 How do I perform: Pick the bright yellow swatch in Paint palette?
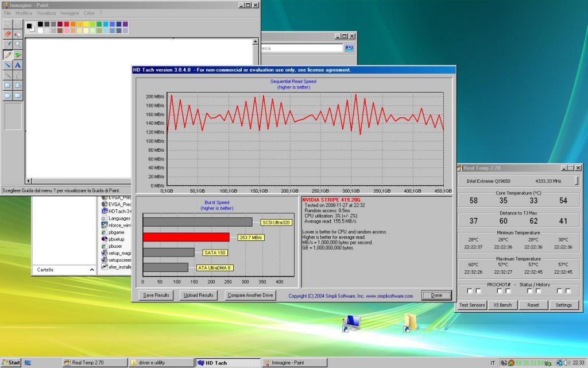[86, 24]
